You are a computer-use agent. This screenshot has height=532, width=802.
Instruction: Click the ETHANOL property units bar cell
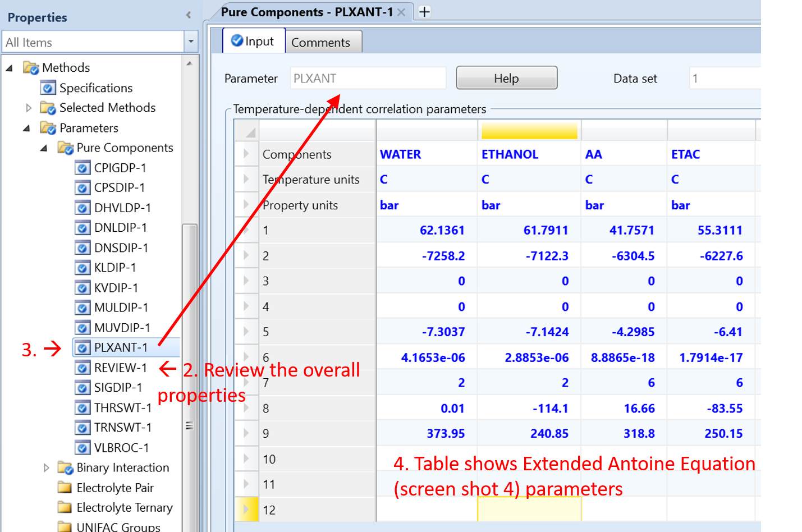529,205
